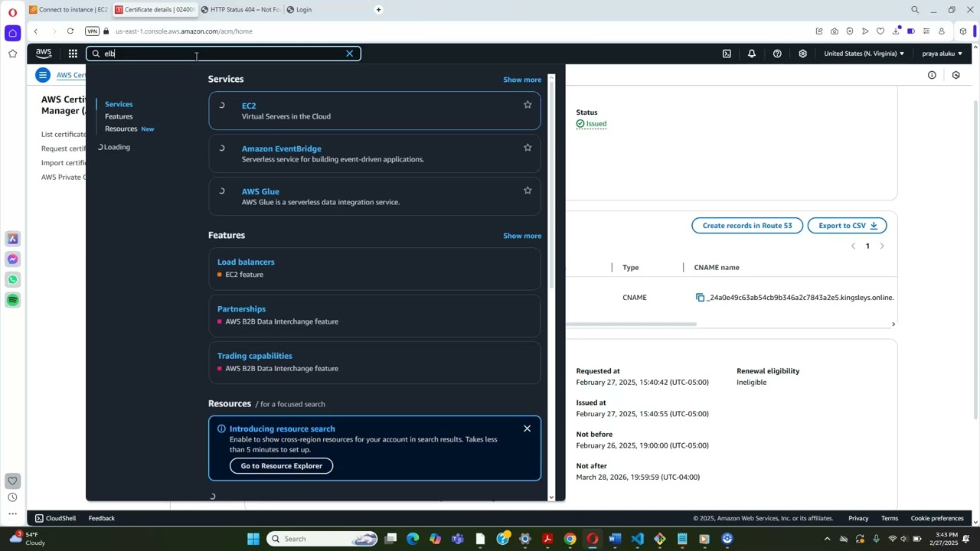This screenshot has width=980, height=551.
Task: Dismiss the Introducing resource search banner
Action: click(x=527, y=429)
